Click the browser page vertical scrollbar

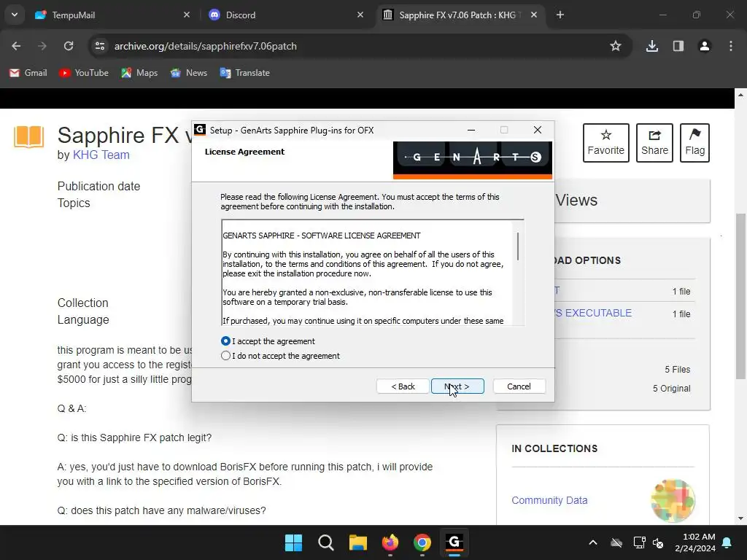(x=740, y=295)
